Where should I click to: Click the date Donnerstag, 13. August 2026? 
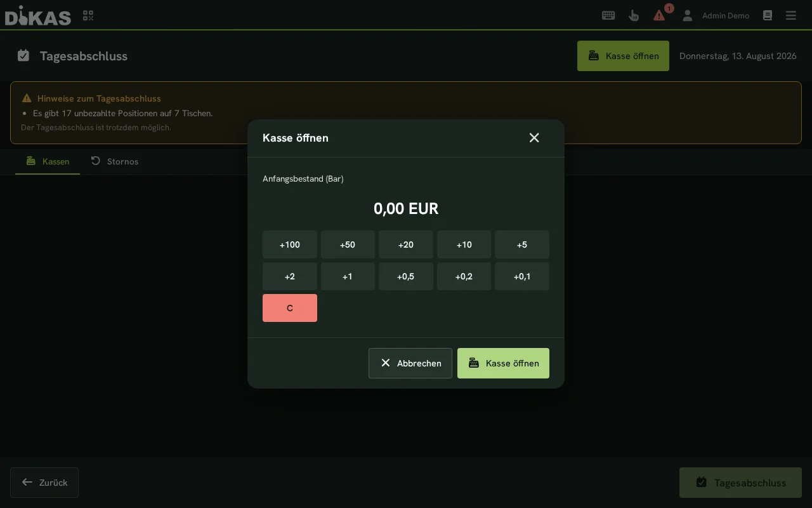(738, 56)
